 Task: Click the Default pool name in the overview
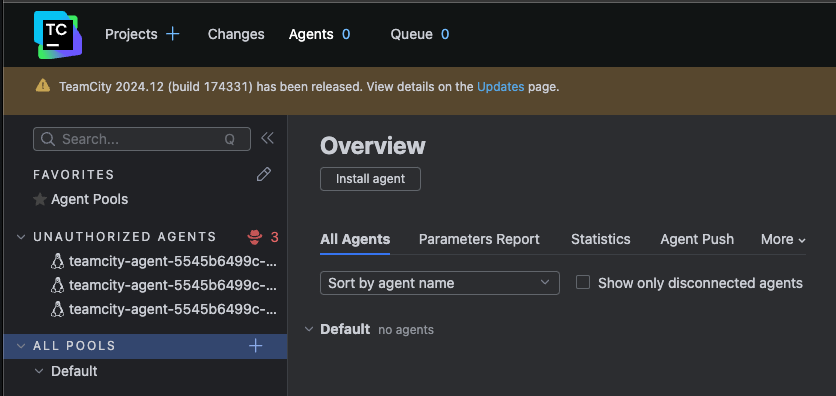click(345, 329)
